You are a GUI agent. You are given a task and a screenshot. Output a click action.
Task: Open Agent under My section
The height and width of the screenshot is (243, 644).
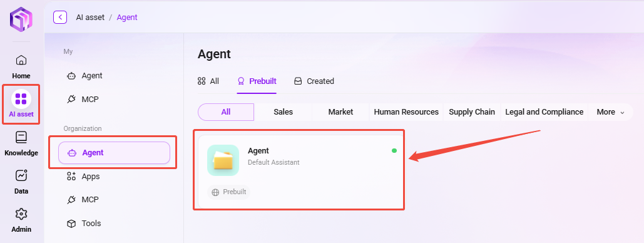click(84, 76)
